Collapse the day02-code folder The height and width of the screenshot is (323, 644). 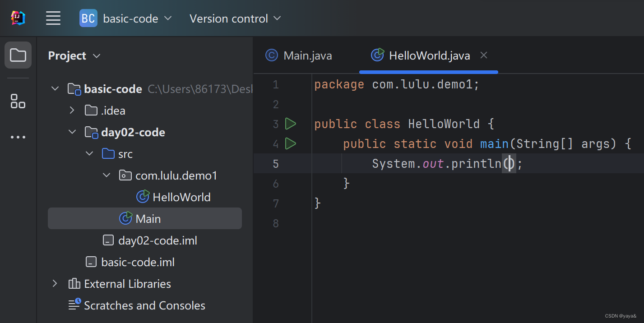click(72, 132)
